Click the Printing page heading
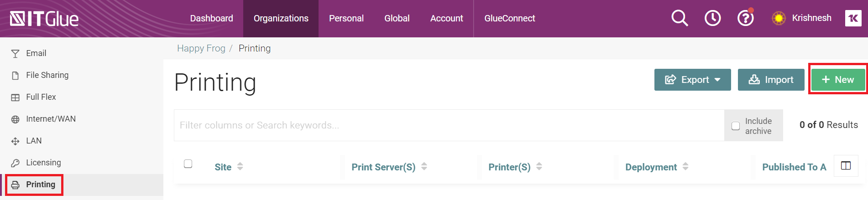868x200 pixels. click(x=215, y=83)
